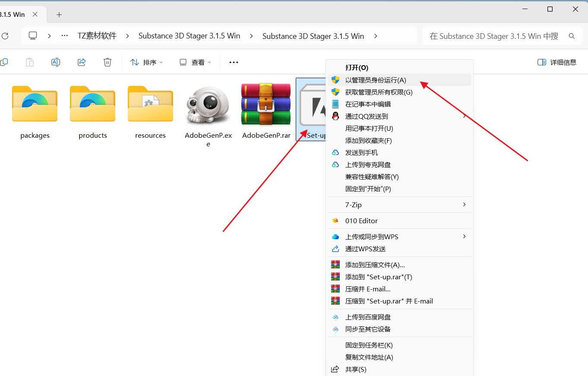This screenshot has width=588, height=376.
Task: Open 上传或同步到WPS submenu
Action: [399, 237]
